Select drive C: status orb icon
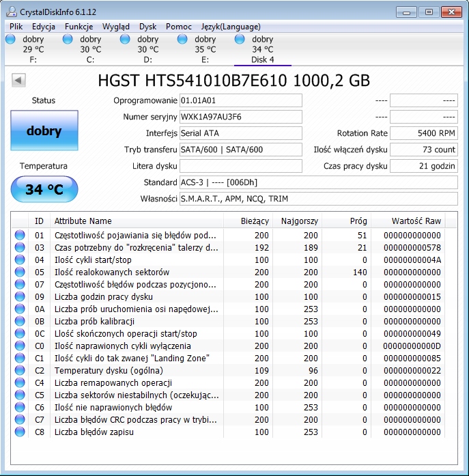Image resolution: width=469 pixels, height=476 pixels. 68,40
